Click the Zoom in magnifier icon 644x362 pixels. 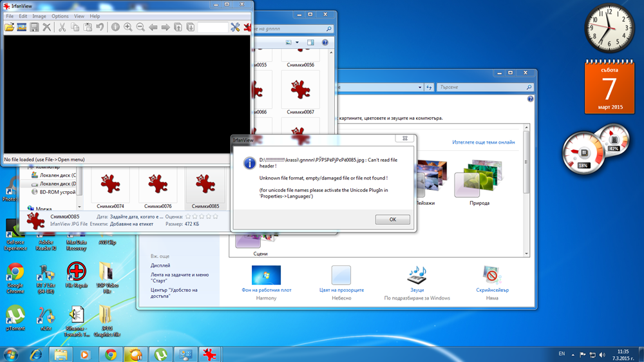coord(128,27)
